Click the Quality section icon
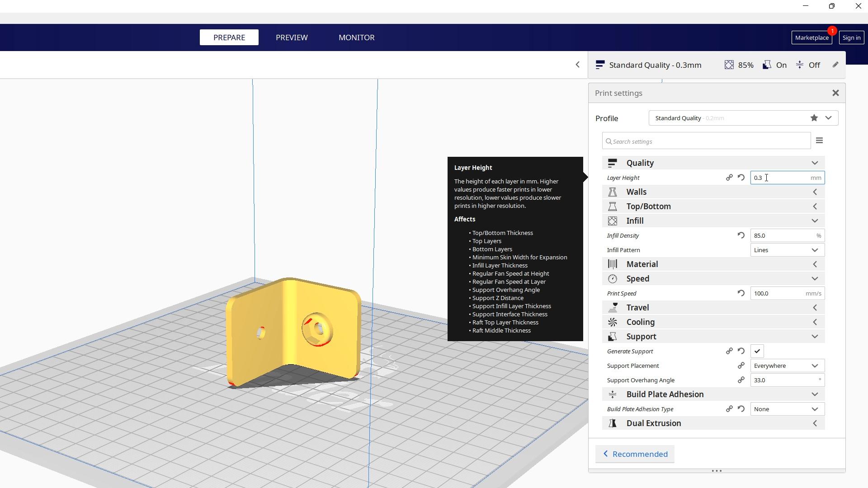The image size is (868, 488). 613,163
